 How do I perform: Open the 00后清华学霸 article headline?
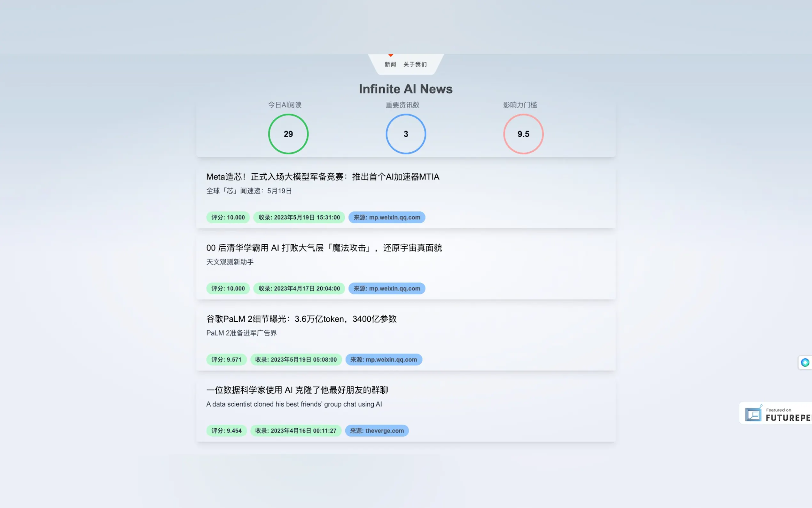tap(324, 248)
